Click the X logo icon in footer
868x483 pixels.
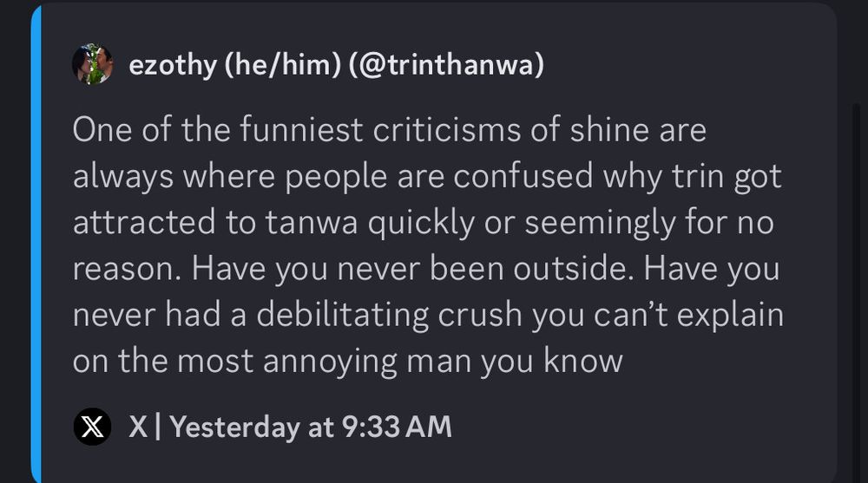[93, 427]
